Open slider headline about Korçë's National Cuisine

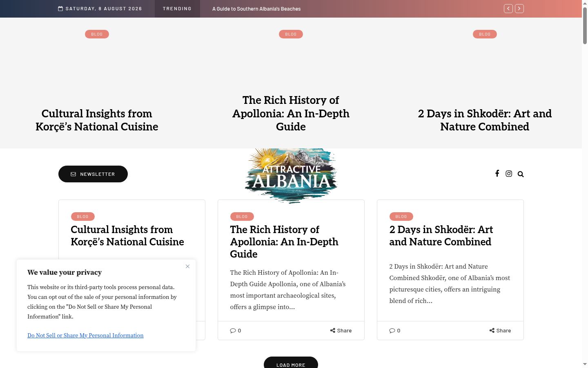97,120
